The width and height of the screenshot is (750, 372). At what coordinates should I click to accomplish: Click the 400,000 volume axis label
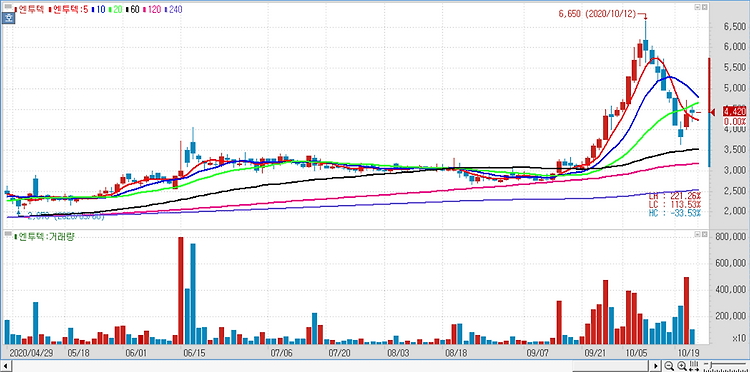click(x=732, y=290)
